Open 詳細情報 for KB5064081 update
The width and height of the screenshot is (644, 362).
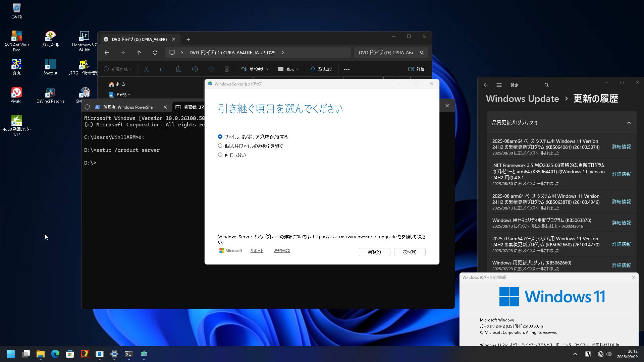[x=621, y=146]
